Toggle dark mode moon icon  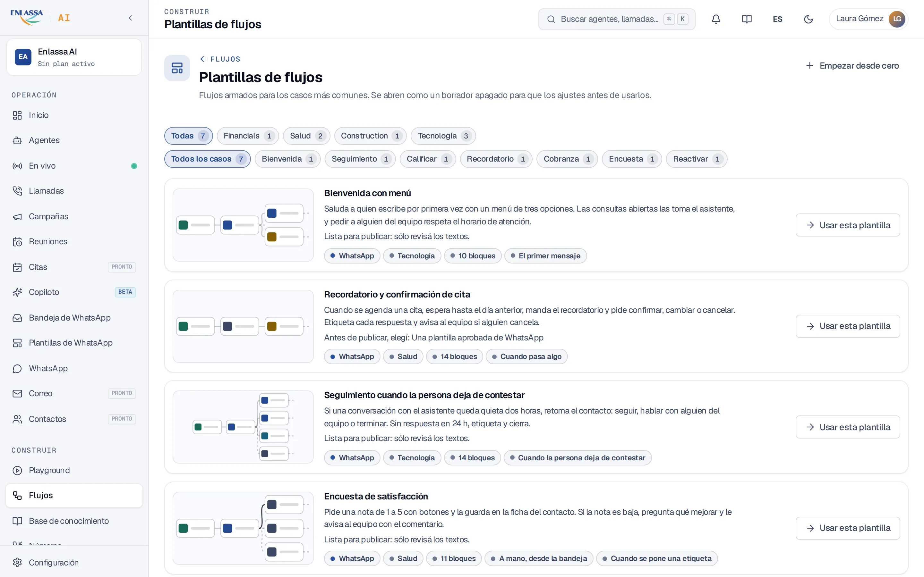tap(808, 19)
